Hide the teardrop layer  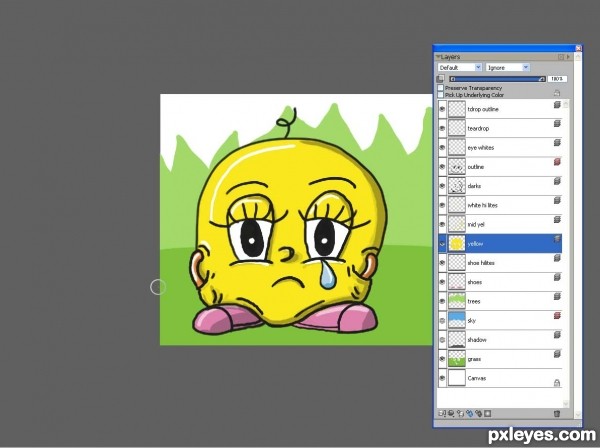[x=442, y=128]
